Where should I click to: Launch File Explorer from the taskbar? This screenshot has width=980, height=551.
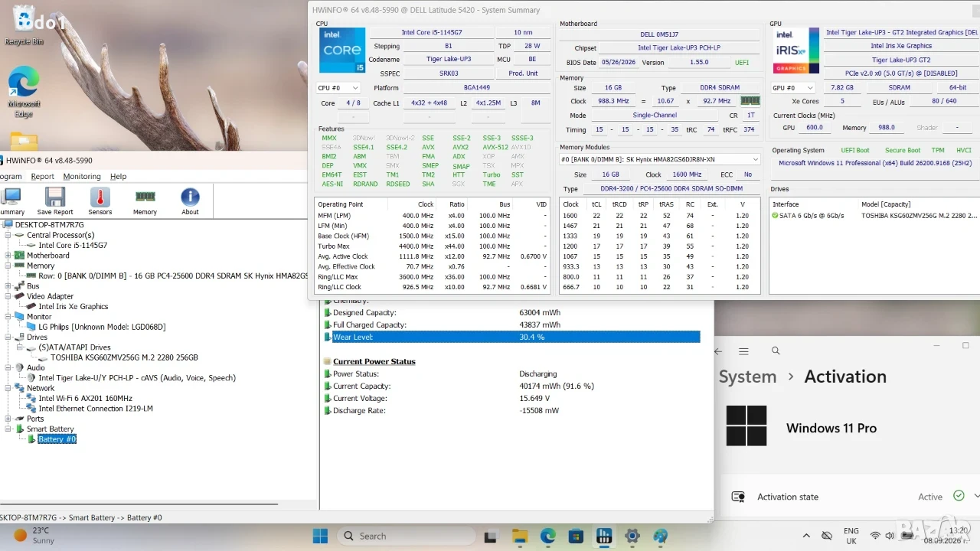tap(520, 536)
